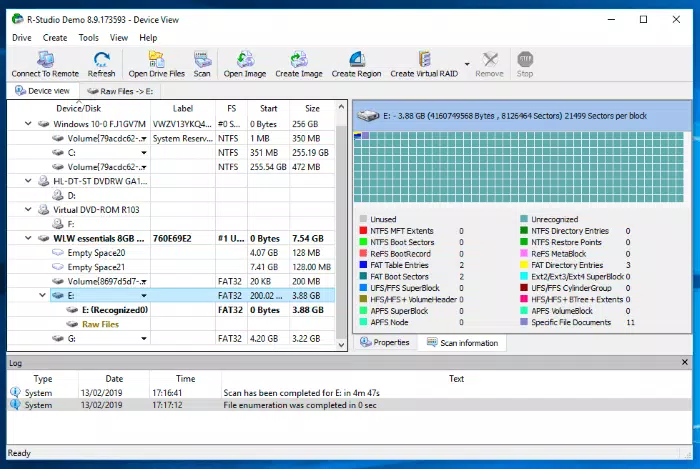Click the System Reserv... label cell
The height and width of the screenshot is (469, 700).
pos(183,138)
